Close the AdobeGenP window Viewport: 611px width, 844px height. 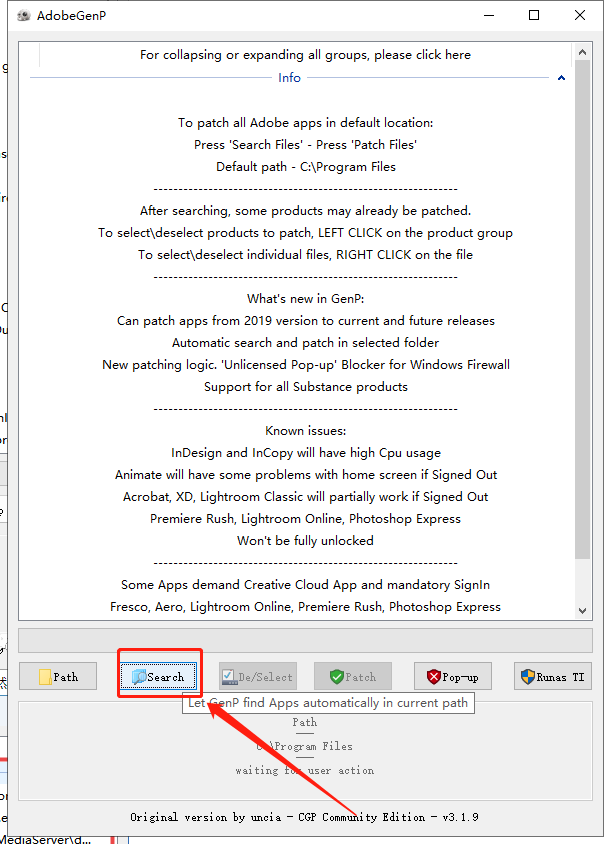[x=580, y=15]
